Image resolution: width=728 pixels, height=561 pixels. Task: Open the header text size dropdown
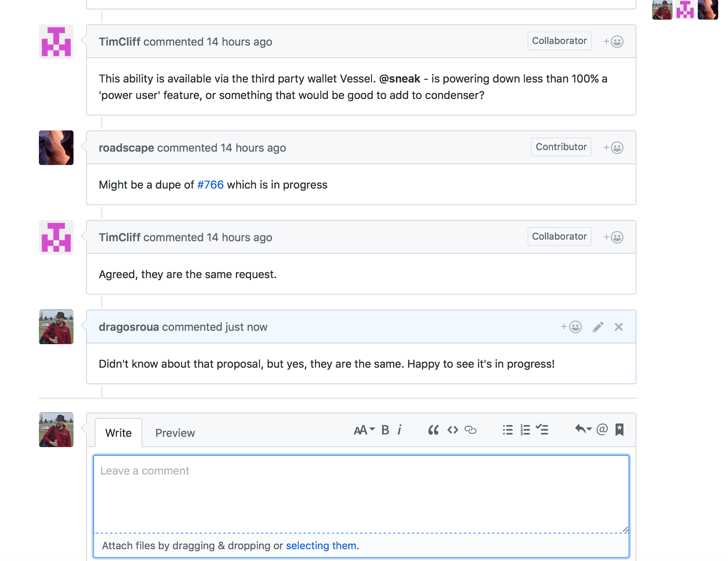pyautogui.click(x=364, y=430)
